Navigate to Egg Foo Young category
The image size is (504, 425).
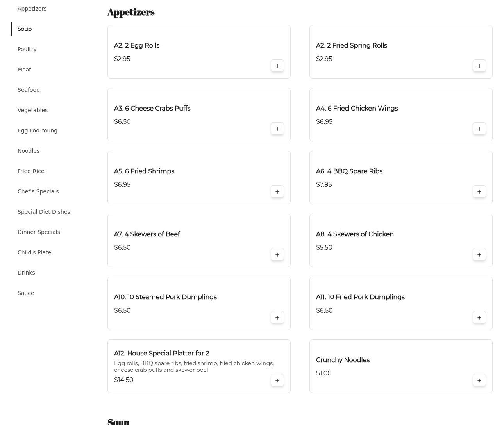(x=37, y=130)
